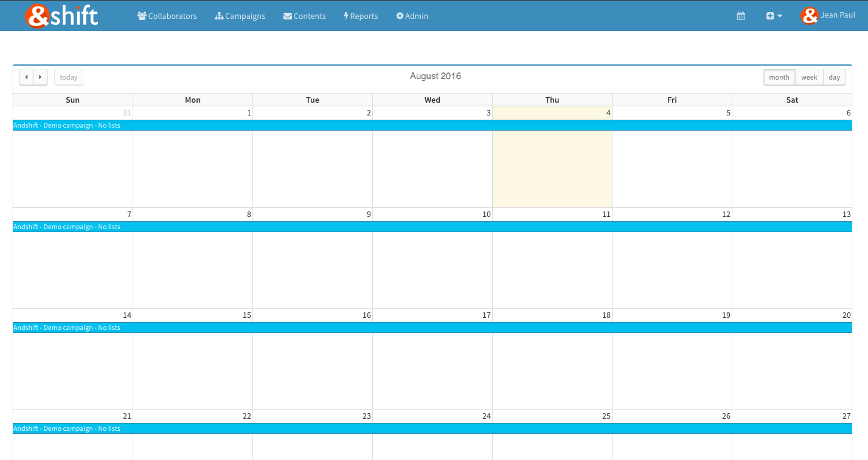Click day number 25 on Thursday
The image size is (868, 460).
click(606, 416)
